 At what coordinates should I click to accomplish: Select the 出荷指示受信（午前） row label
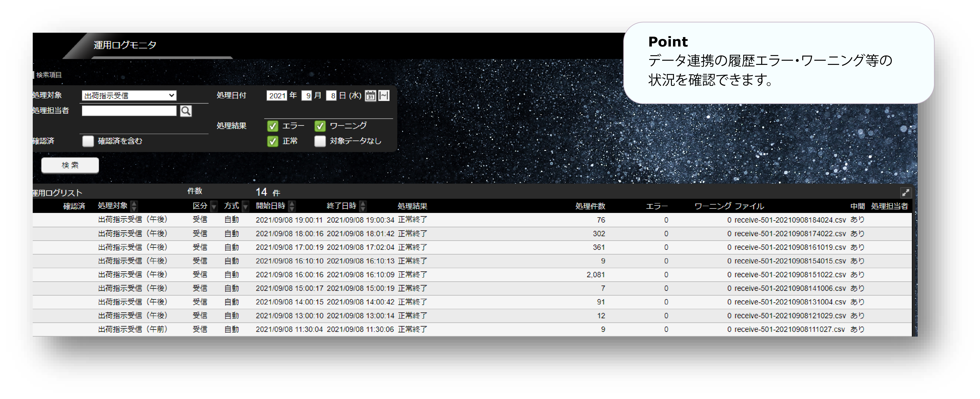click(133, 329)
